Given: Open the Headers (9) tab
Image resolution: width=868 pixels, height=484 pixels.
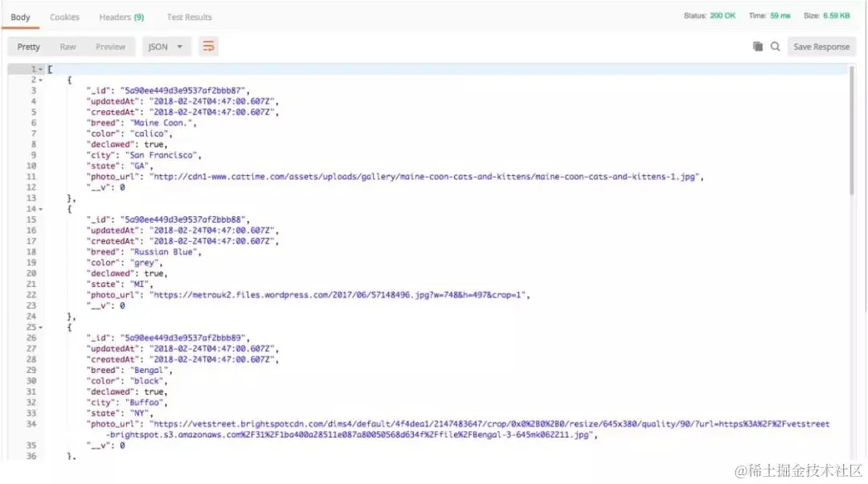Looking at the screenshot, I should [x=121, y=17].
